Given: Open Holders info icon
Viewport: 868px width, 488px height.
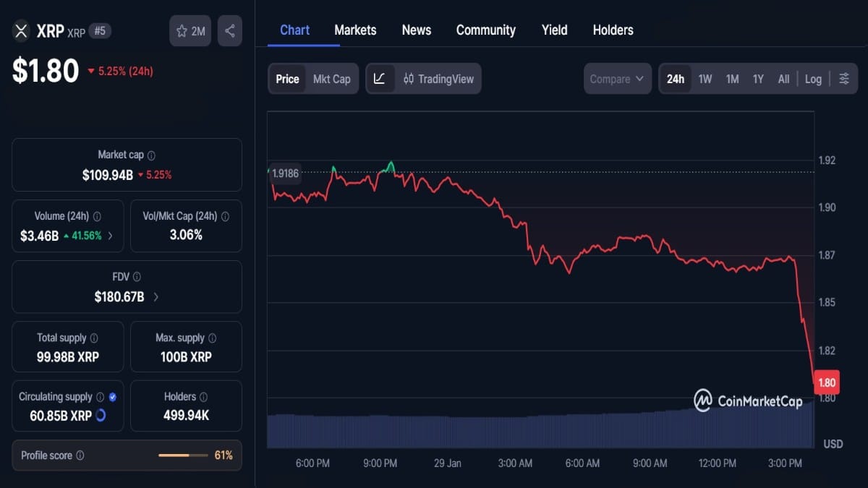Looking at the screenshot, I should tap(204, 397).
